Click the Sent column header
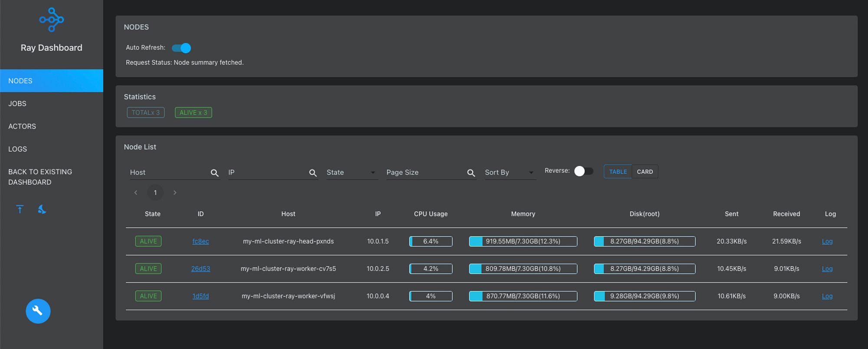Image resolution: width=868 pixels, height=349 pixels. 732,214
